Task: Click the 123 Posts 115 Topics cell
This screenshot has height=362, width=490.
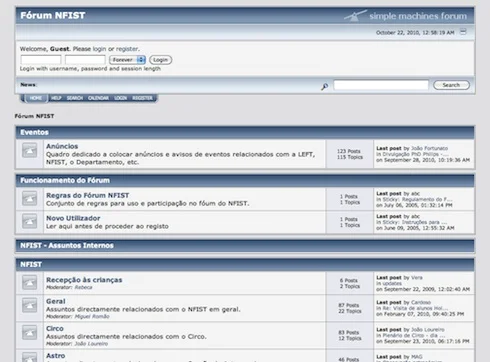Action: [x=349, y=154]
